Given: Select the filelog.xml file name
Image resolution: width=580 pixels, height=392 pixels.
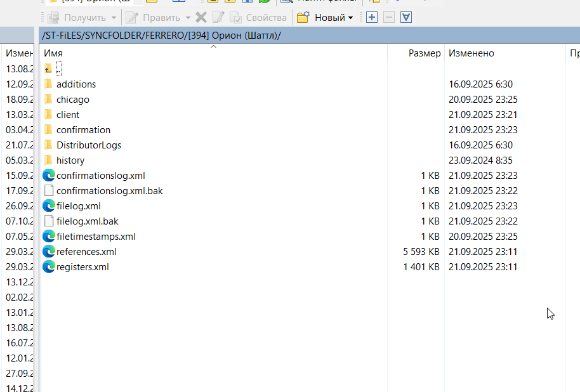Looking at the screenshot, I should click(79, 206).
